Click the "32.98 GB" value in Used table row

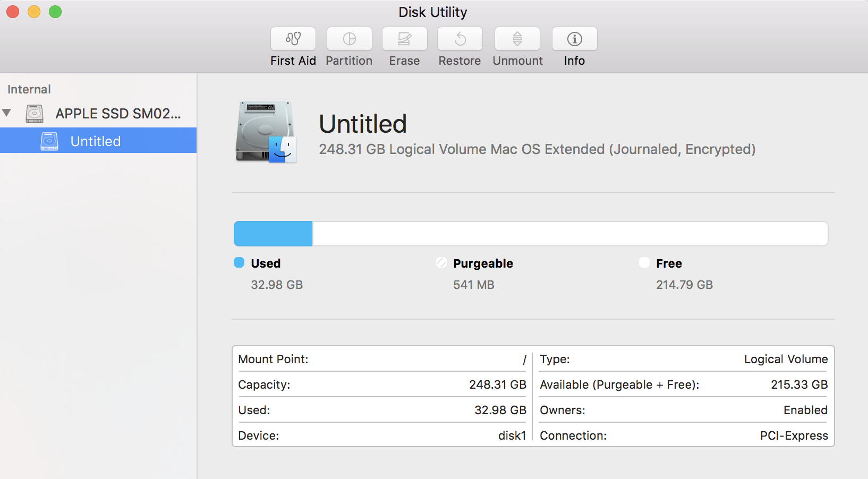[500, 410]
